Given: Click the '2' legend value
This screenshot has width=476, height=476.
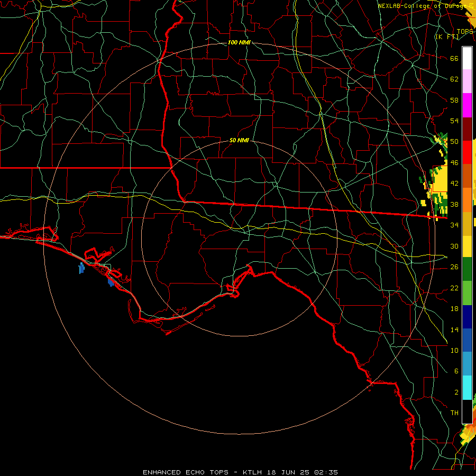Looking at the screenshot, I should [456, 392].
